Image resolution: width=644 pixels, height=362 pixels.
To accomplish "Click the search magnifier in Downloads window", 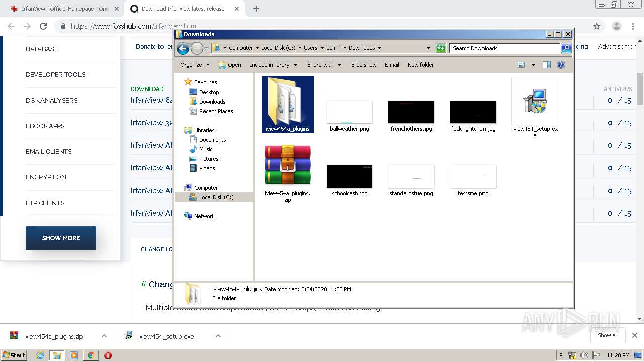I will pos(566,48).
